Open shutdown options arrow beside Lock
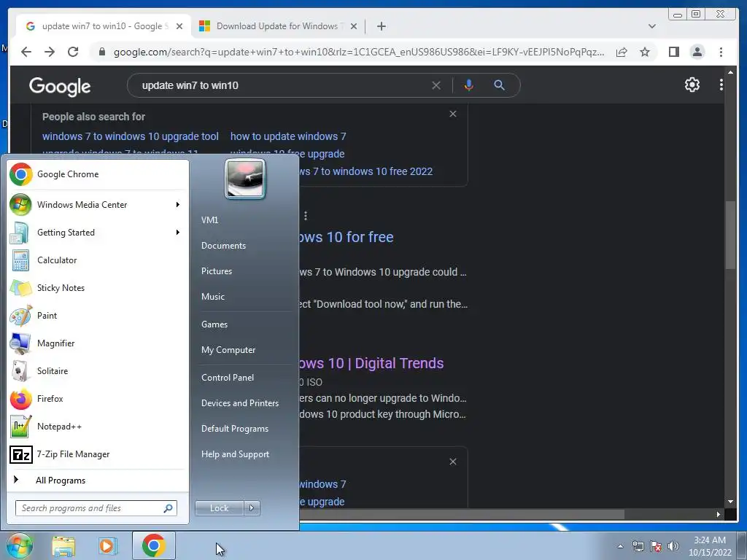This screenshot has width=747, height=560. click(x=252, y=508)
